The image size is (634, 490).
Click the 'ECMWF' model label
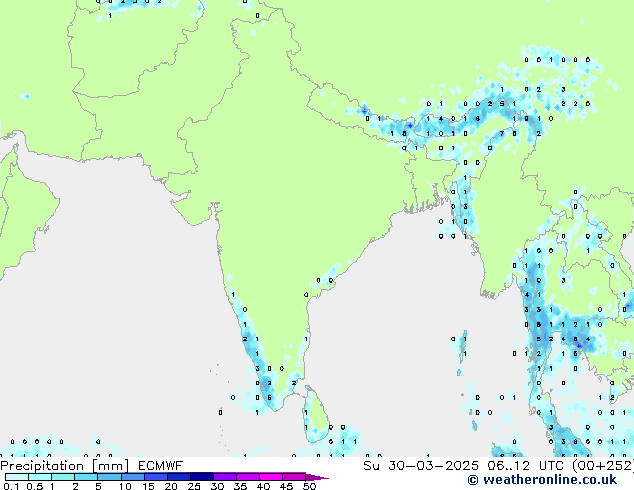(161, 466)
